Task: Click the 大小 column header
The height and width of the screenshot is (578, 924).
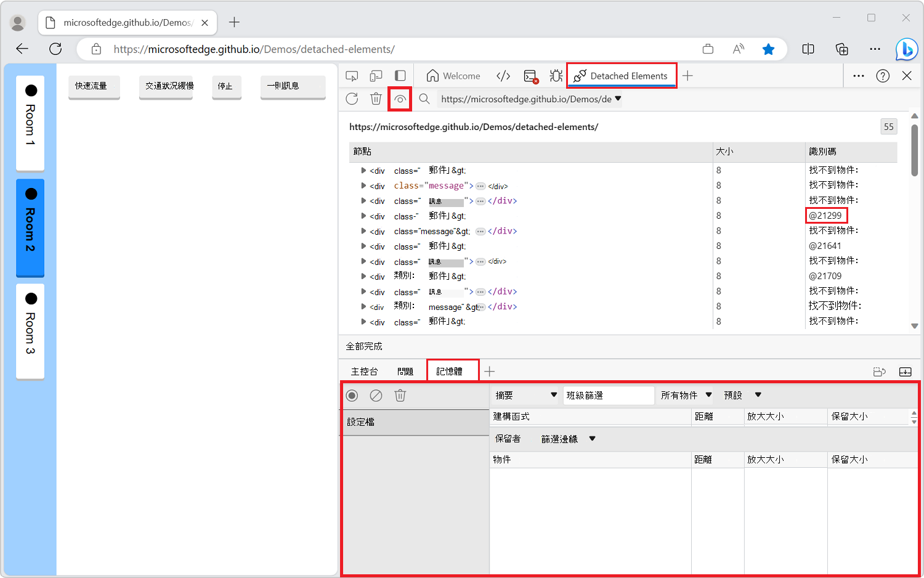Action: pyautogui.click(x=759, y=152)
